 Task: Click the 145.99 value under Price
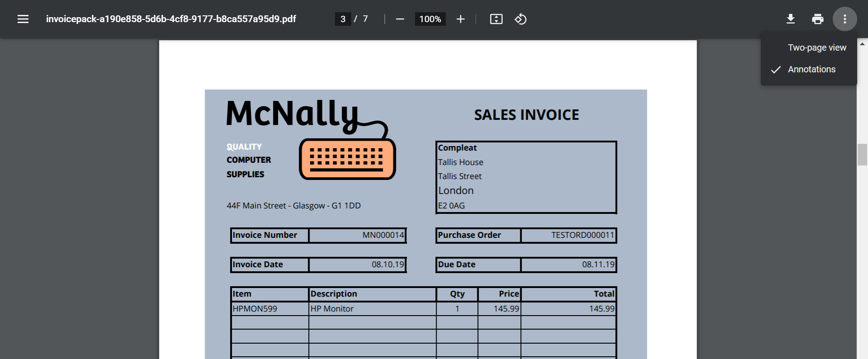pos(506,309)
